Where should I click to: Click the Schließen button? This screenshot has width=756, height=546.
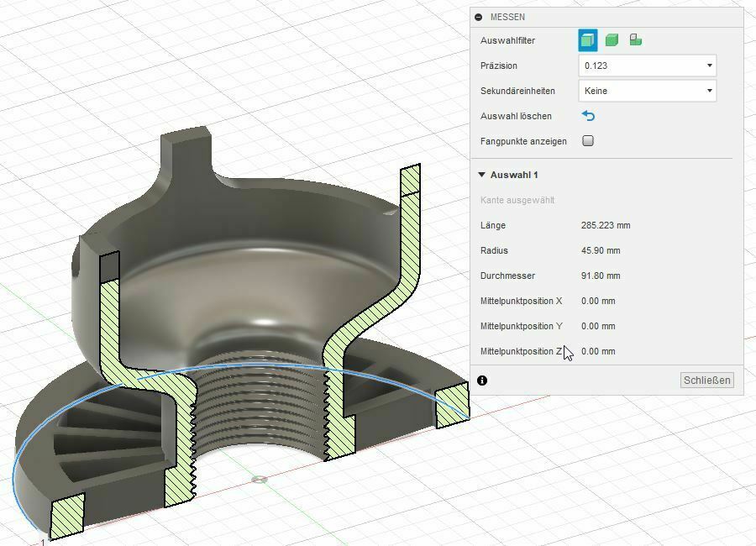[x=707, y=380]
